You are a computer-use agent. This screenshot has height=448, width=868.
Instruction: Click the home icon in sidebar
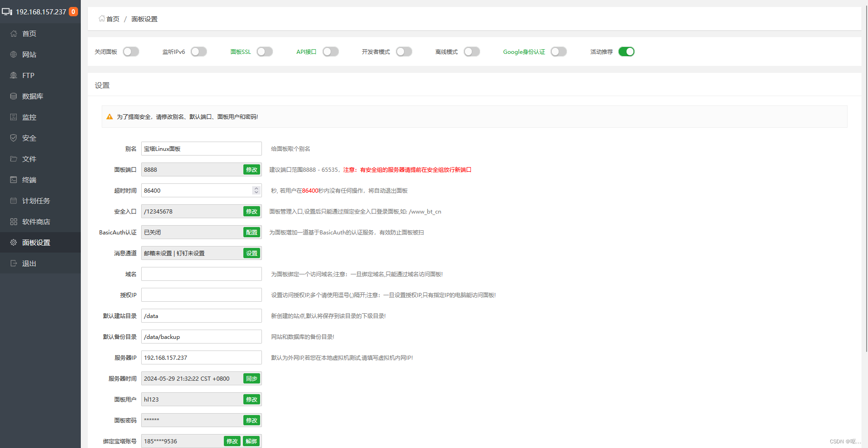pos(13,33)
